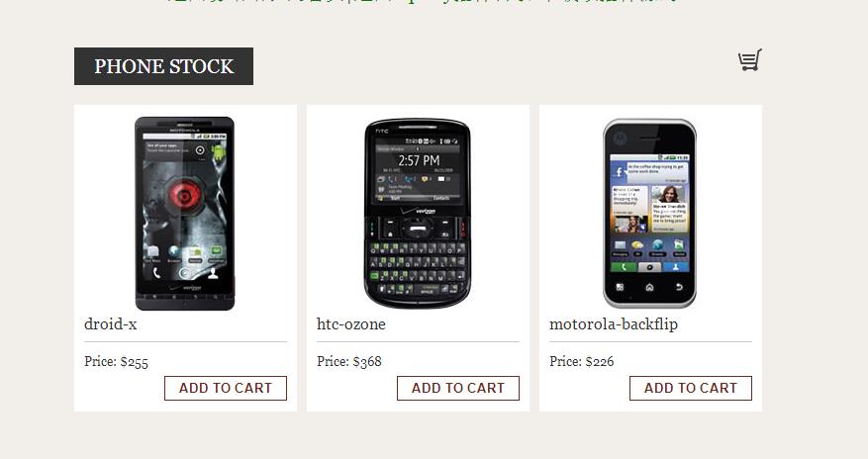Open the shopping cart icon
Image resolution: width=868 pixels, height=459 pixels.
coord(750,59)
